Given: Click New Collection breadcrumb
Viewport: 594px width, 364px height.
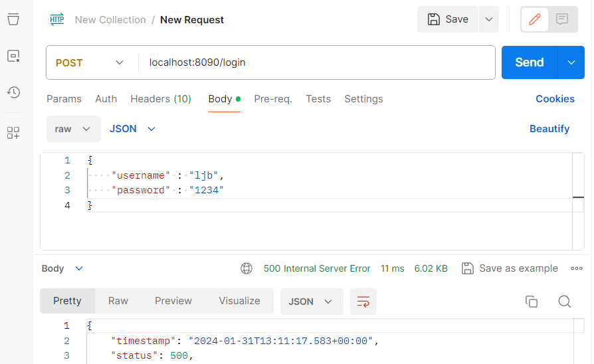Looking at the screenshot, I should (x=110, y=20).
